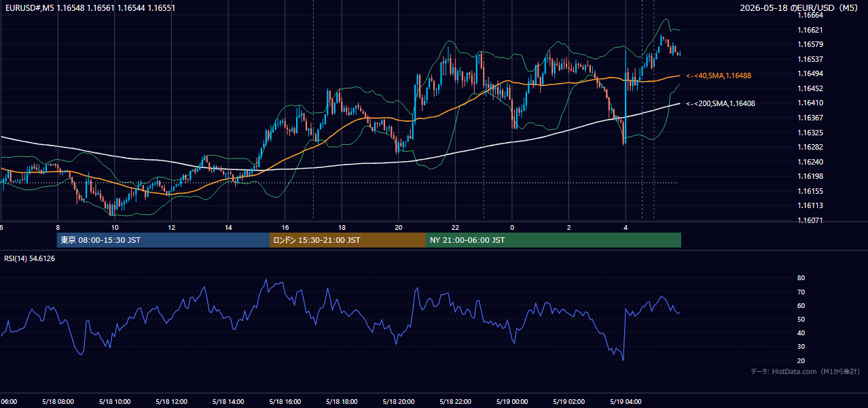The width and height of the screenshot is (868, 408).
Task: Click hour marker 10 under price chart
Action: click(115, 228)
